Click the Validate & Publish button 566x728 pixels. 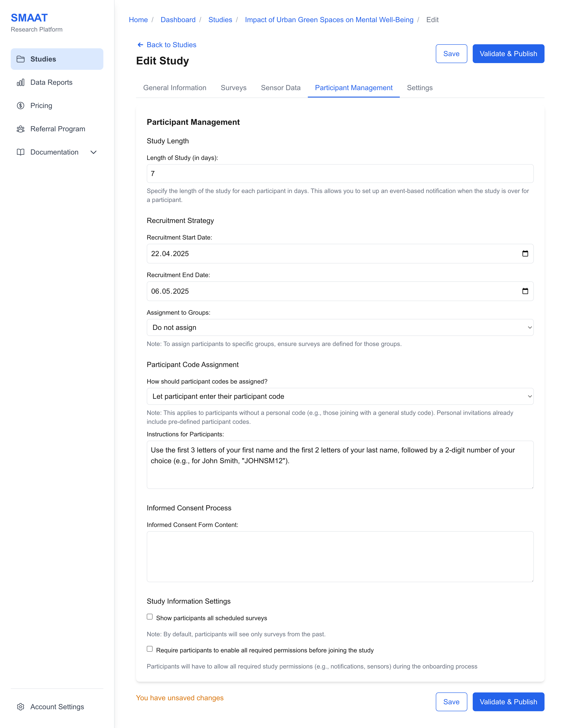tap(508, 54)
